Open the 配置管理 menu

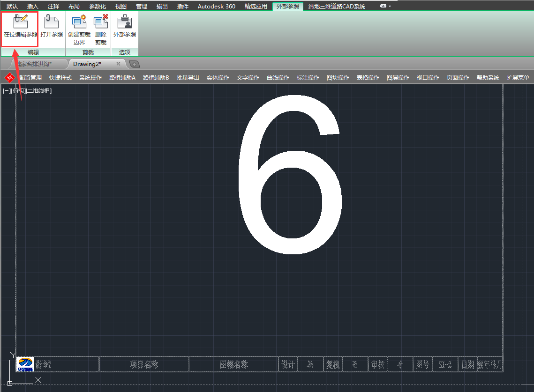point(30,78)
